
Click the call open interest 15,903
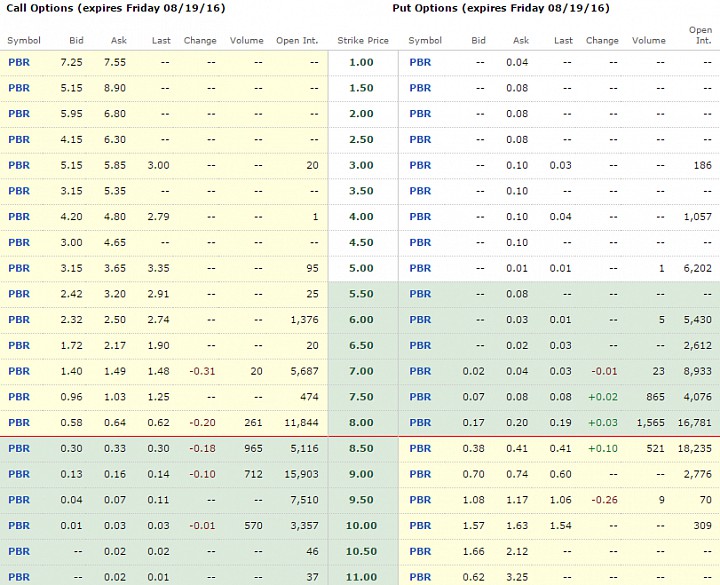click(x=301, y=474)
